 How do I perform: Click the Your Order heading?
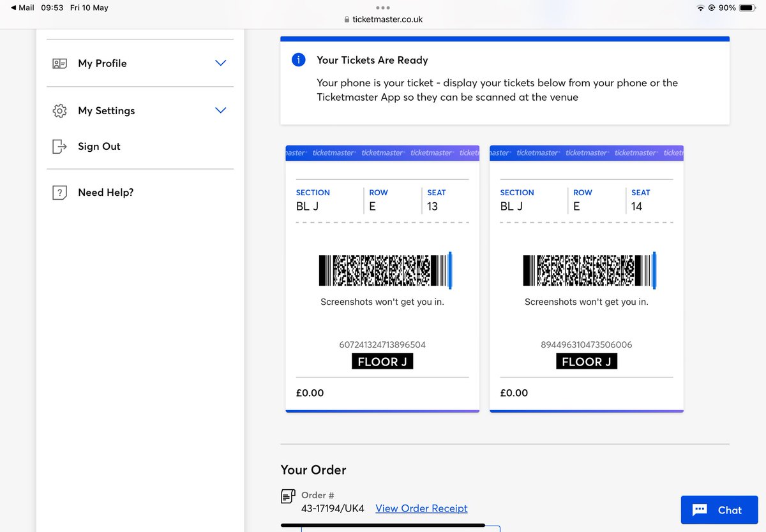click(313, 469)
